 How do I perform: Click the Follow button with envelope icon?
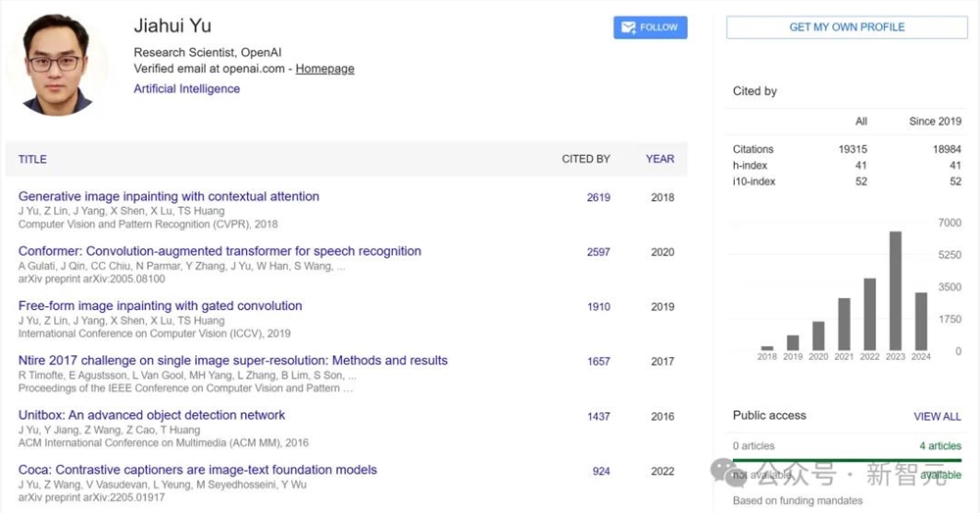[650, 27]
